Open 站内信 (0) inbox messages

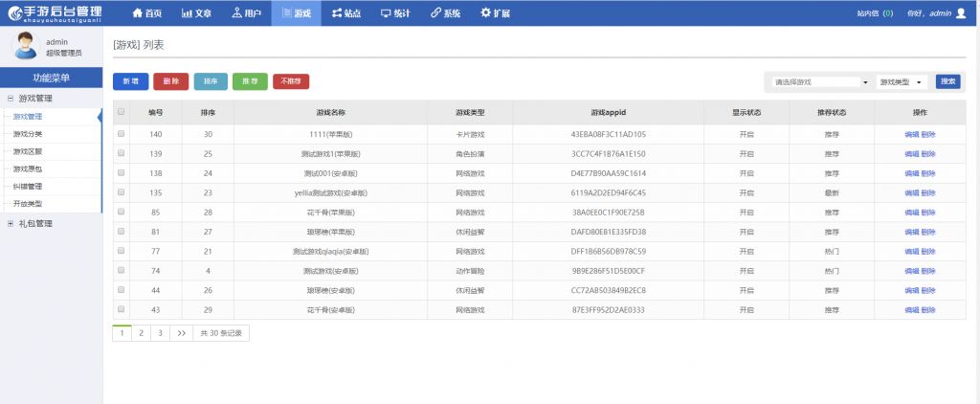point(875,13)
